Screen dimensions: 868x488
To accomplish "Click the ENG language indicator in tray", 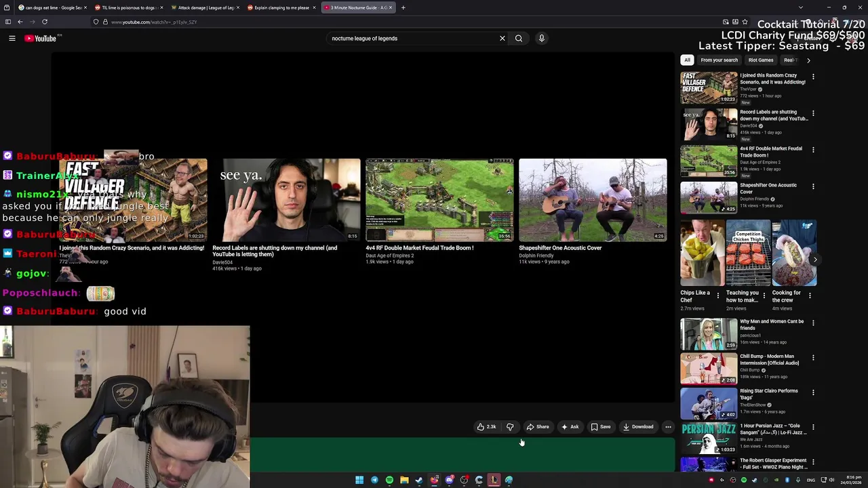I will point(810,480).
